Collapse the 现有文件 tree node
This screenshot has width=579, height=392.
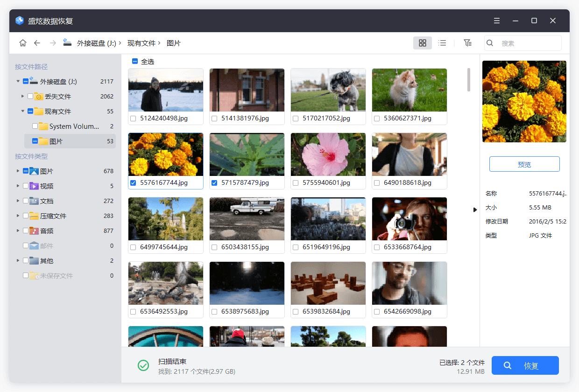point(23,112)
